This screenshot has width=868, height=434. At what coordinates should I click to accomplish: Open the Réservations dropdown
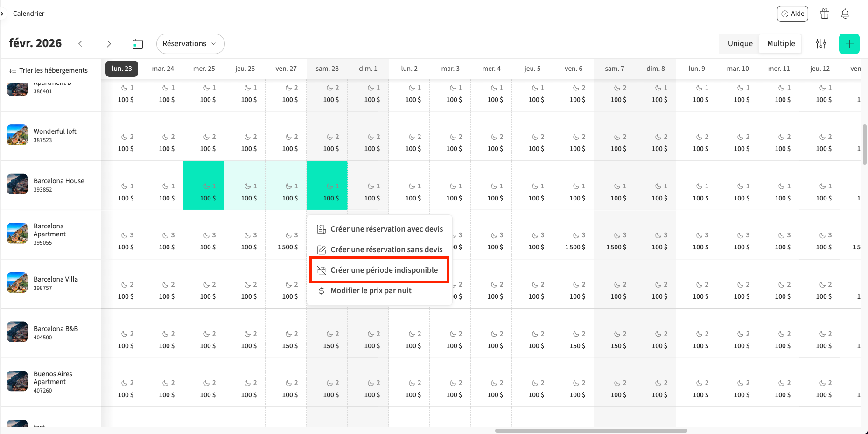[190, 43]
